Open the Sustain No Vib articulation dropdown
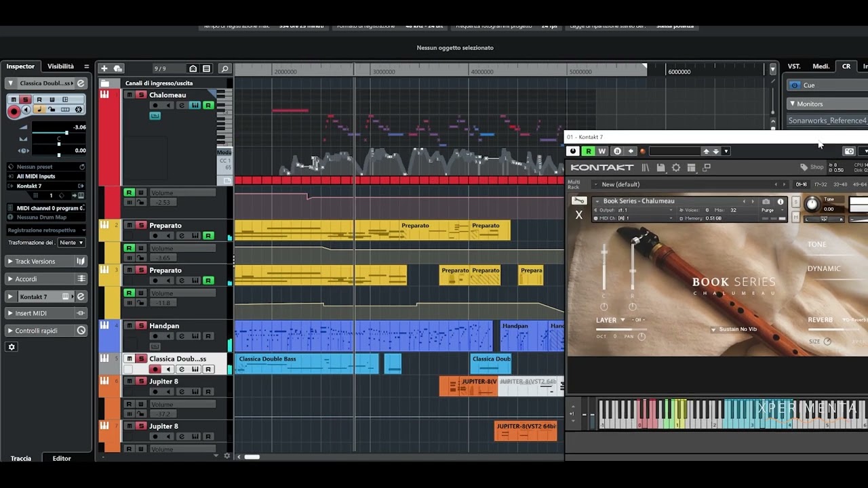This screenshot has height=488, width=868. pyautogui.click(x=734, y=329)
